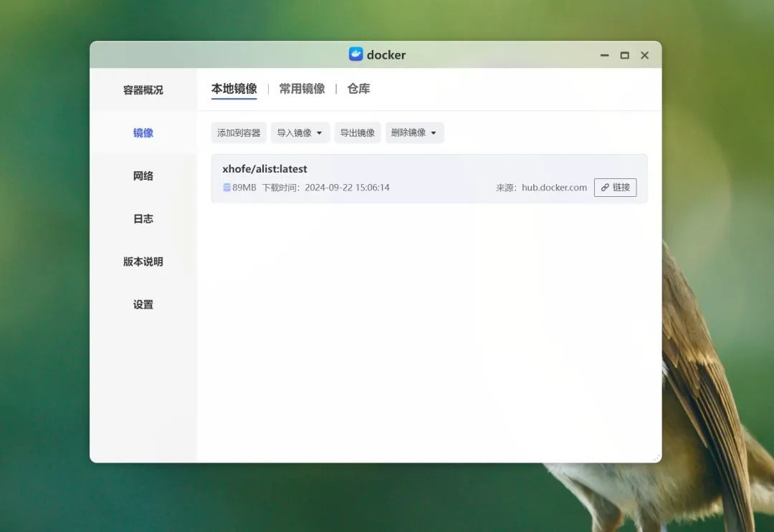Screen dimensions: 774x532
Task: Open 版本说明 in the sidebar
Action: point(143,261)
